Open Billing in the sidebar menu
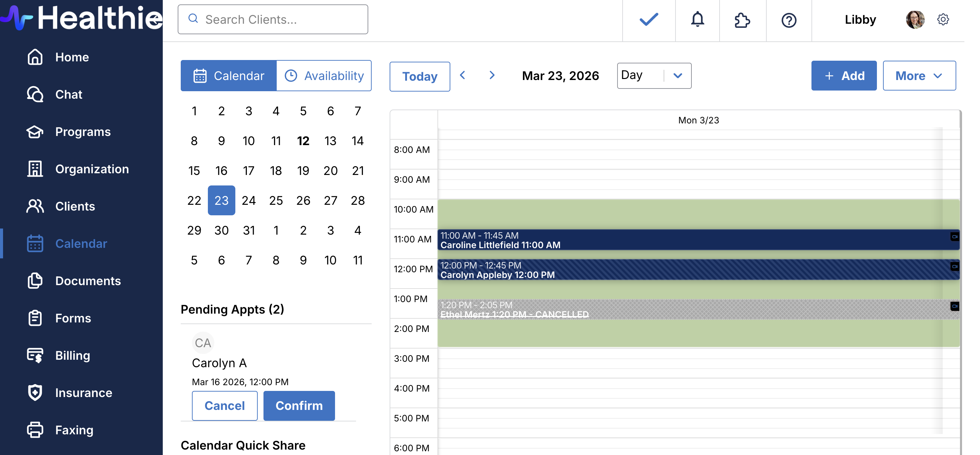 pos(72,355)
